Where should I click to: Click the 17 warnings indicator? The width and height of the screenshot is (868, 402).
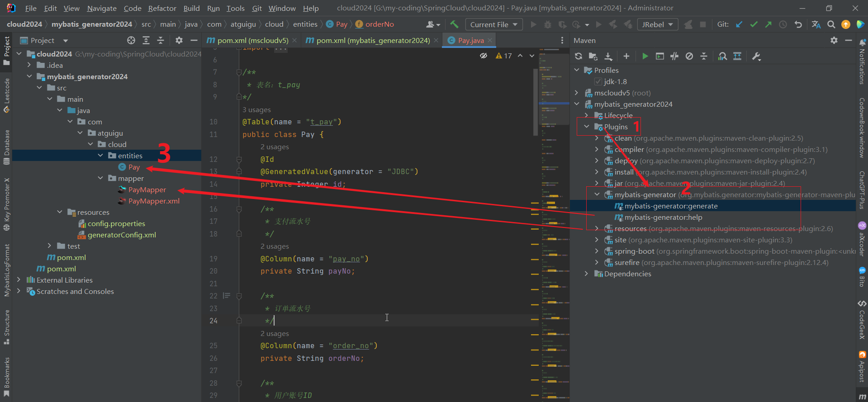coord(504,56)
